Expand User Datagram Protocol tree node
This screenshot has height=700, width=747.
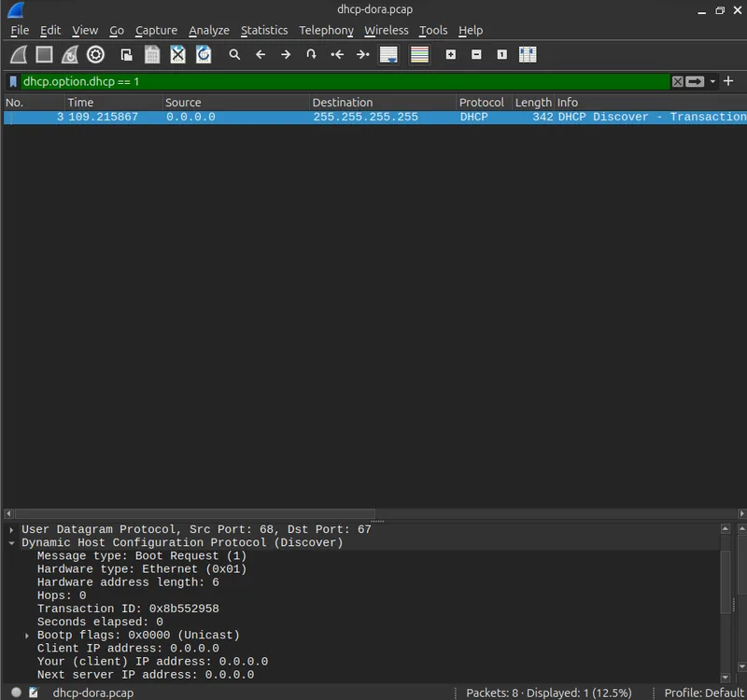11,529
